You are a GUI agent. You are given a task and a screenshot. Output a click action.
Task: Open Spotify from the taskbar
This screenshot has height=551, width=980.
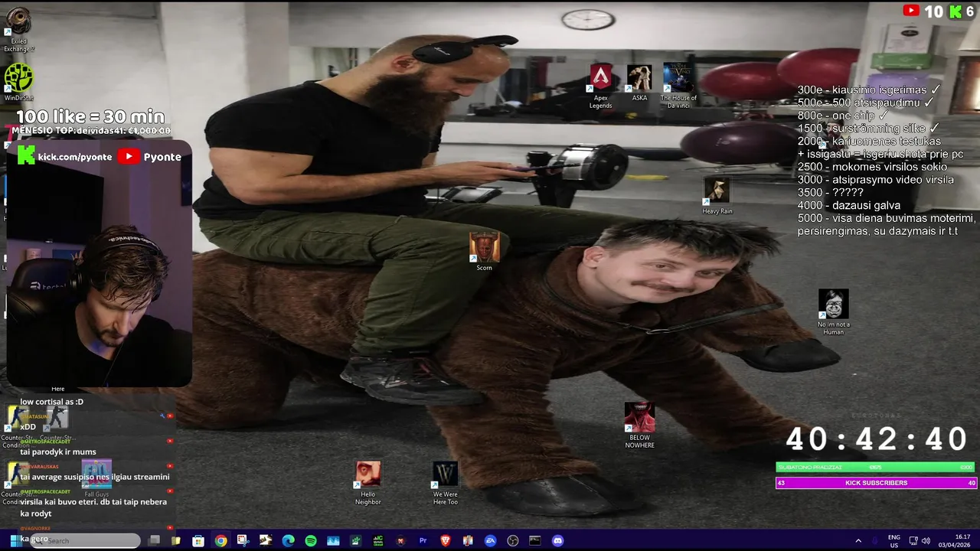[311, 540]
